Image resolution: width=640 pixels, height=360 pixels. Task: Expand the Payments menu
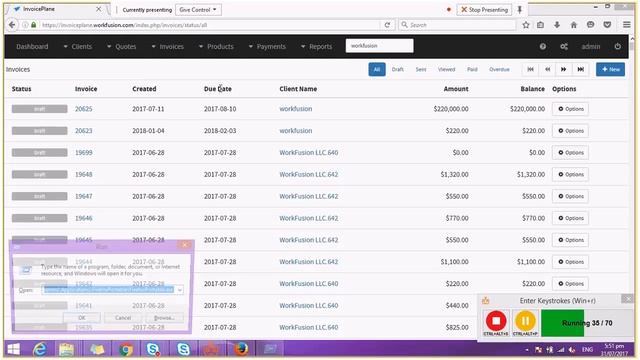click(x=267, y=47)
